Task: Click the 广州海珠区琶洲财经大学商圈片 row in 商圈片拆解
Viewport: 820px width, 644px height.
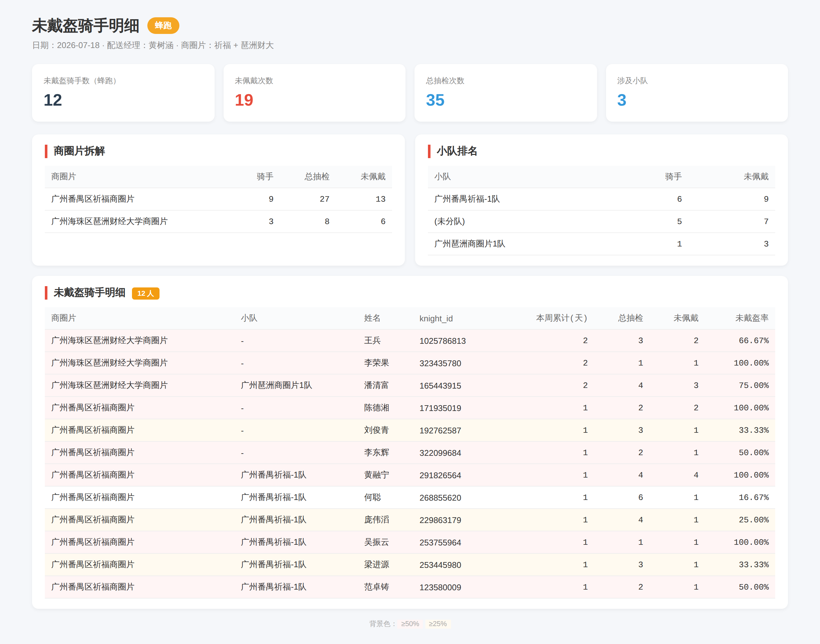Action: (x=218, y=221)
